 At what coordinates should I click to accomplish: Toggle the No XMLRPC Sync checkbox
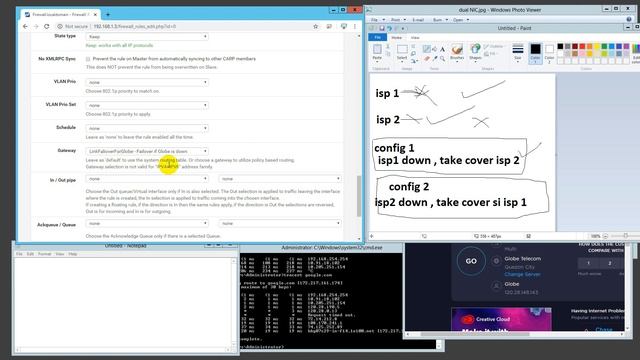pyautogui.click(x=88, y=59)
